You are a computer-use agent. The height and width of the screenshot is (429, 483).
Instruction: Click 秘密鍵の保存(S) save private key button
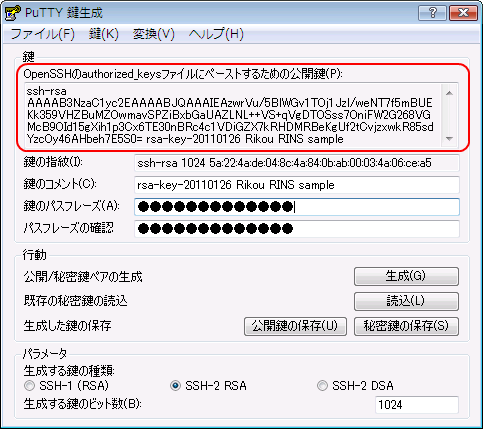click(406, 326)
